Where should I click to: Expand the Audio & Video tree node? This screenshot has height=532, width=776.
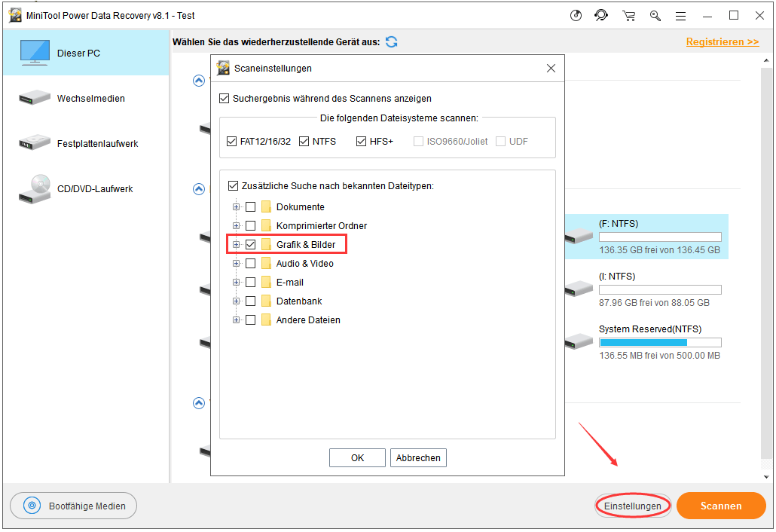click(x=237, y=264)
